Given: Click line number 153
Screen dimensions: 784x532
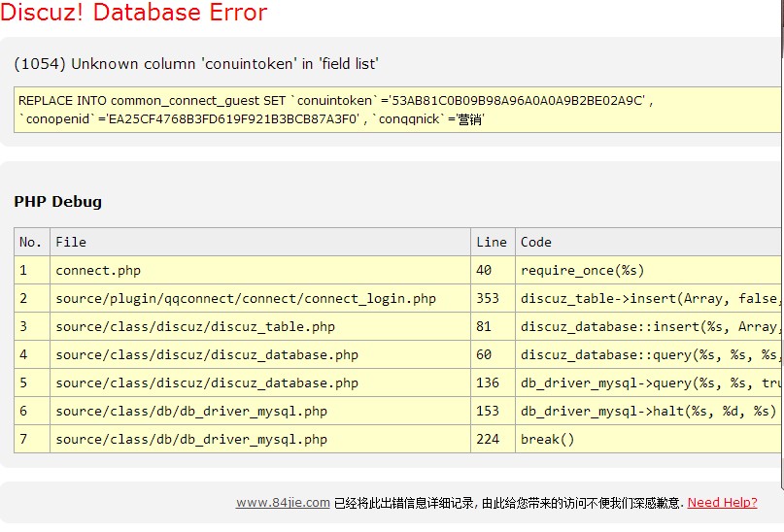Looking at the screenshot, I should (493, 411).
